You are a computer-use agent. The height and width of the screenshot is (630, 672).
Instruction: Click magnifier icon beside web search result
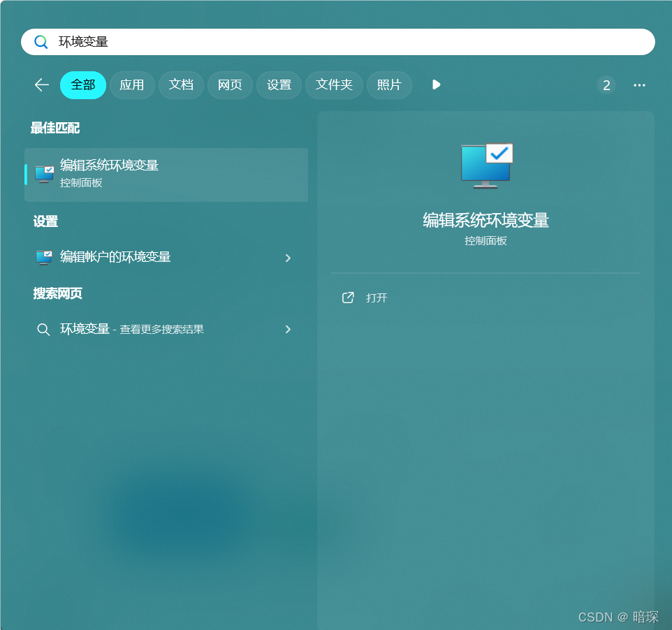tap(43, 330)
